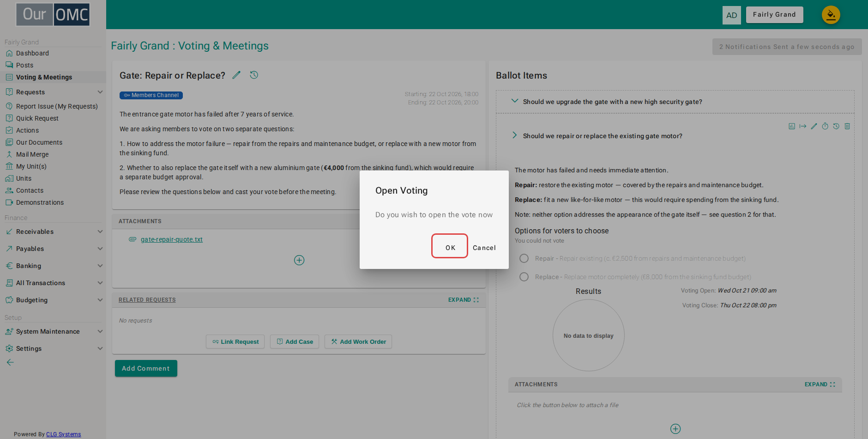868x439 pixels.
Task: Expand the ballot Attachments panel
Action: (x=820, y=384)
